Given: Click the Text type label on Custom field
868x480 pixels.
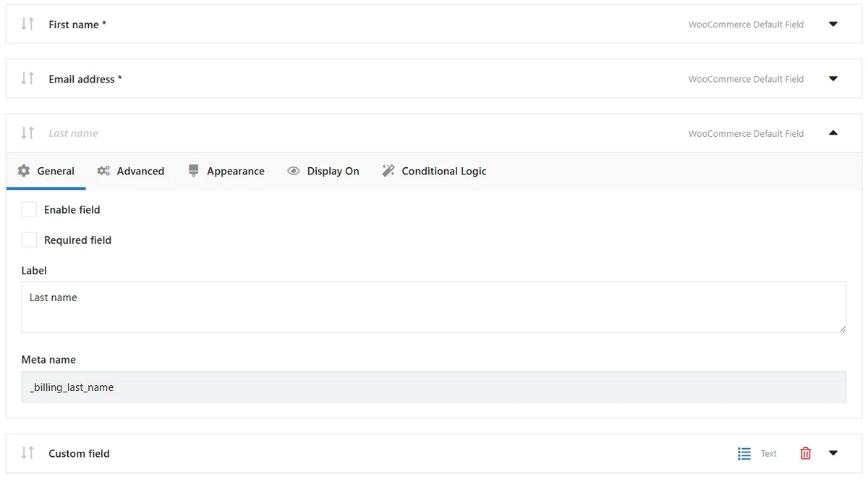Looking at the screenshot, I should pos(768,453).
